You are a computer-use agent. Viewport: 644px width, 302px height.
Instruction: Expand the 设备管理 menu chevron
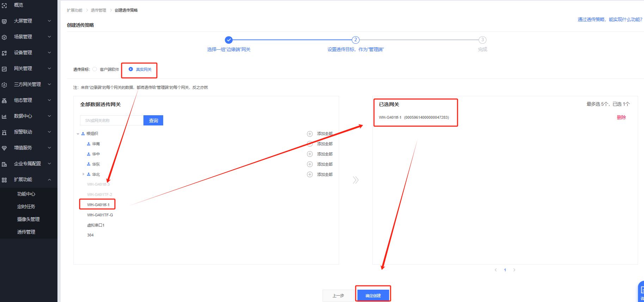click(x=49, y=53)
